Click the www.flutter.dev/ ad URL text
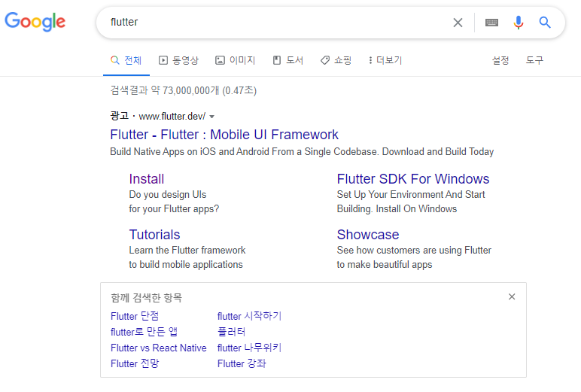 point(172,117)
